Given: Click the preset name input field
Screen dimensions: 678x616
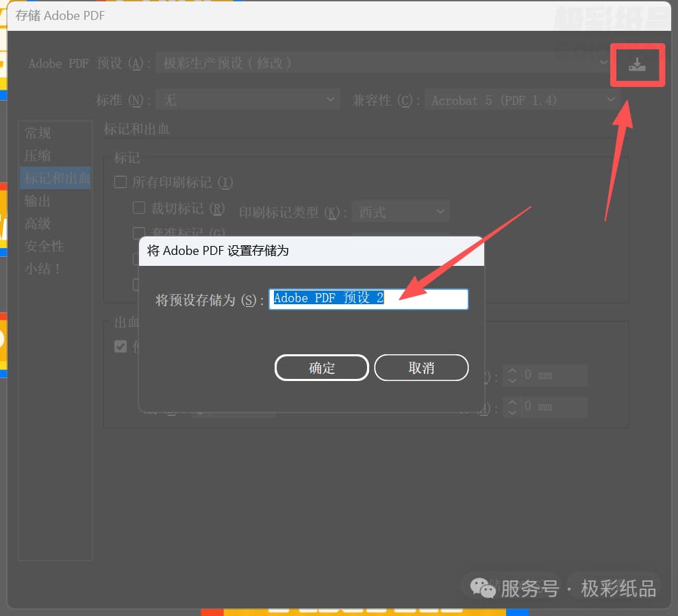Looking at the screenshot, I should click(368, 299).
